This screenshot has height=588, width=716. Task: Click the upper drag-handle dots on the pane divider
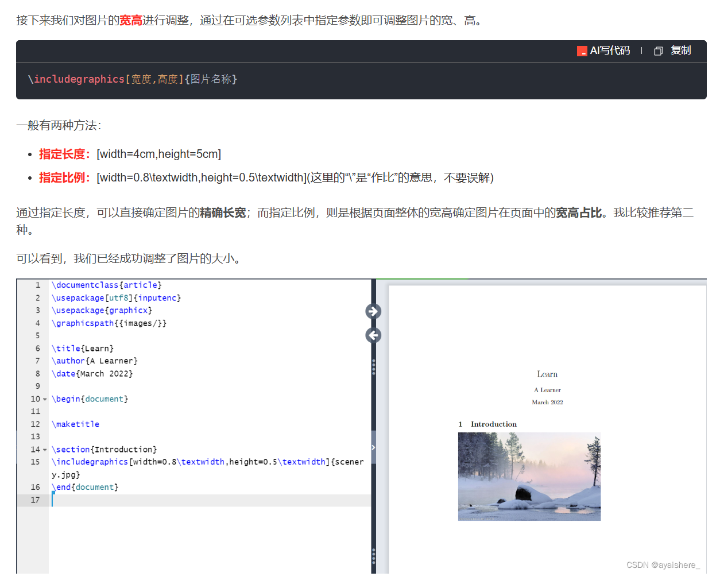point(373,367)
